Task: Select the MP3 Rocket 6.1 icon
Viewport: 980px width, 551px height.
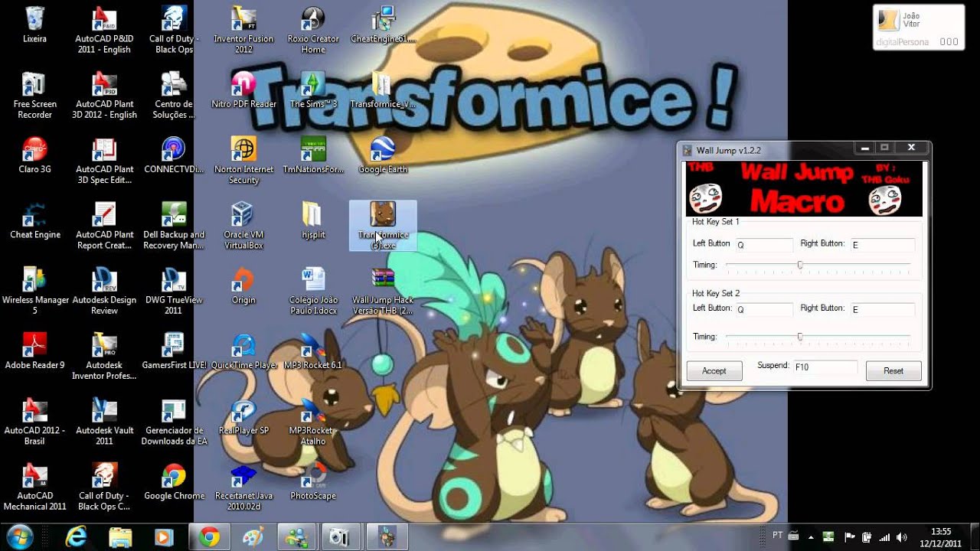Action: [313, 351]
